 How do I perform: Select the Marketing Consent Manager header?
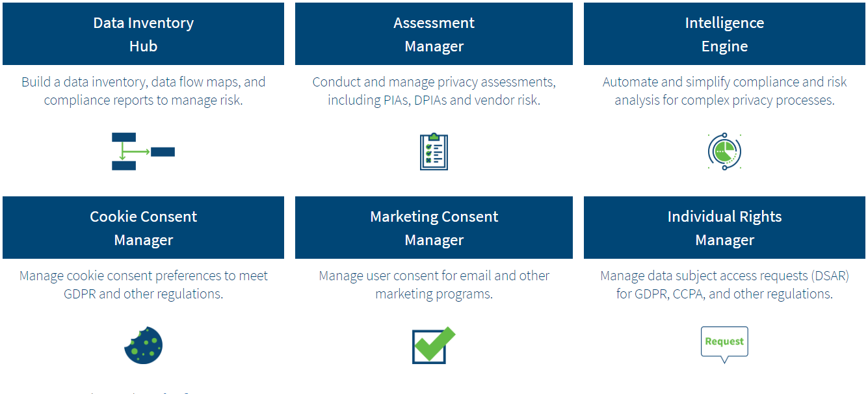434,228
